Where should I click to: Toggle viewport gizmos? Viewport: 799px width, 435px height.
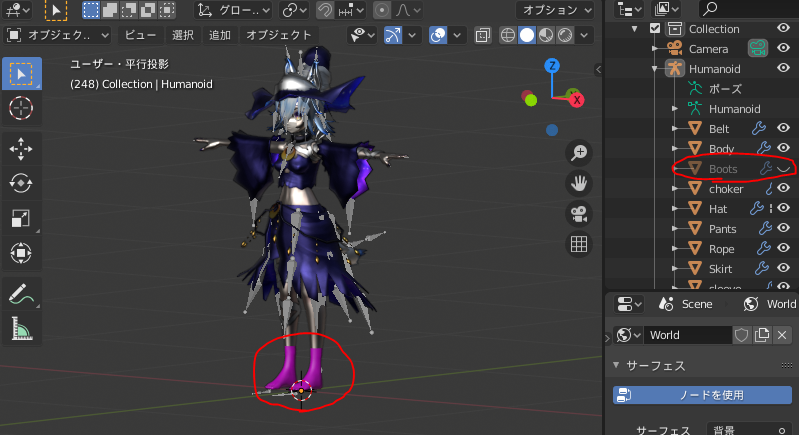point(393,35)
